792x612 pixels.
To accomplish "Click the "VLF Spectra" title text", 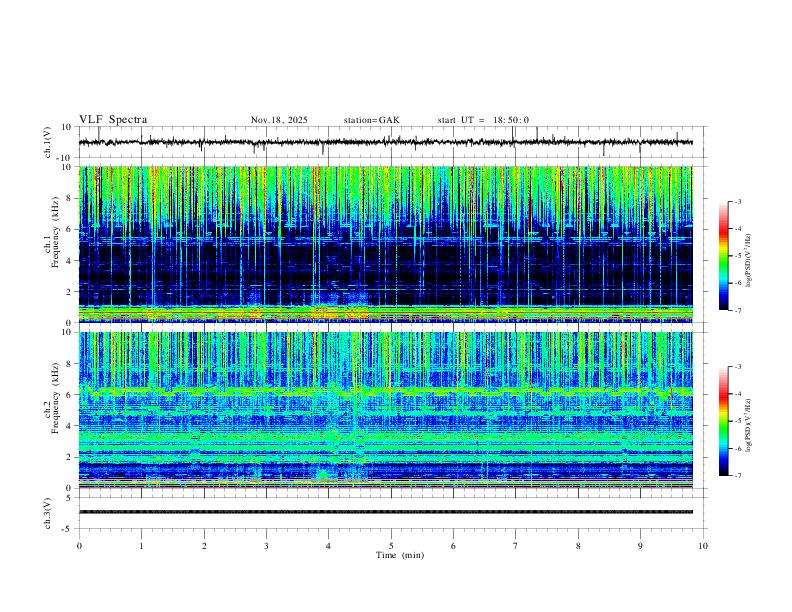I will point(113,120).
